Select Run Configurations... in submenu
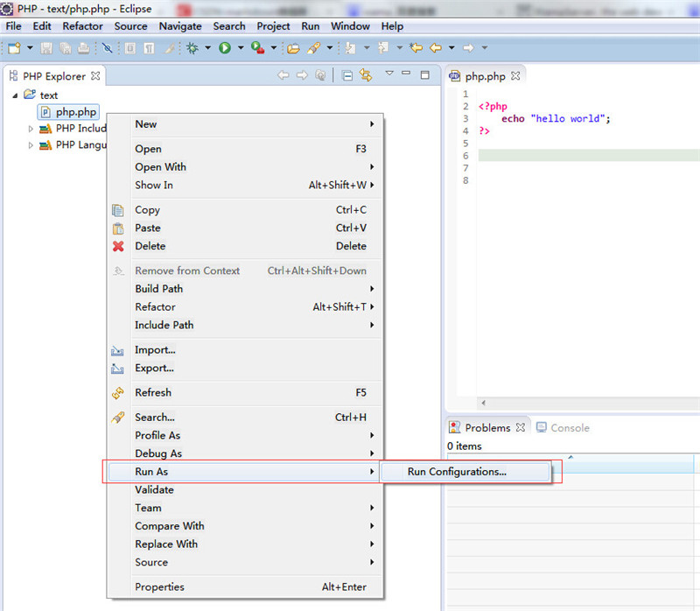Screen dimensions: 700x611 pos(457,472)
